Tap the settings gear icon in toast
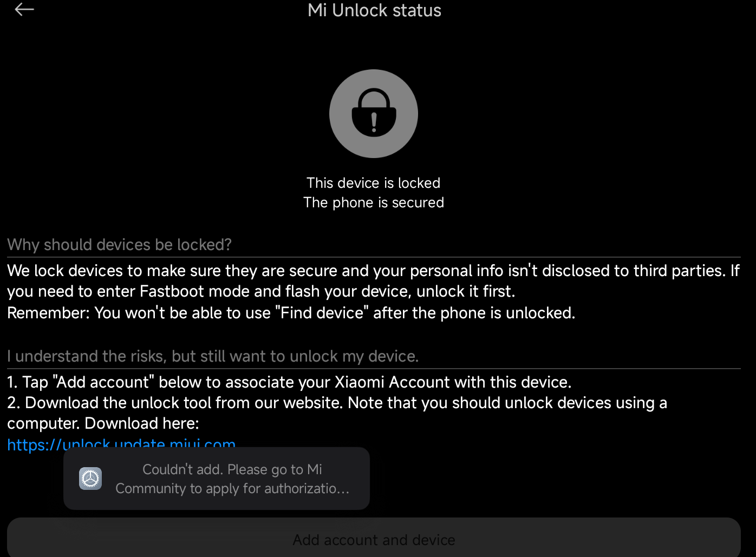This screenshot has height=557, width=756. [90, 479]
